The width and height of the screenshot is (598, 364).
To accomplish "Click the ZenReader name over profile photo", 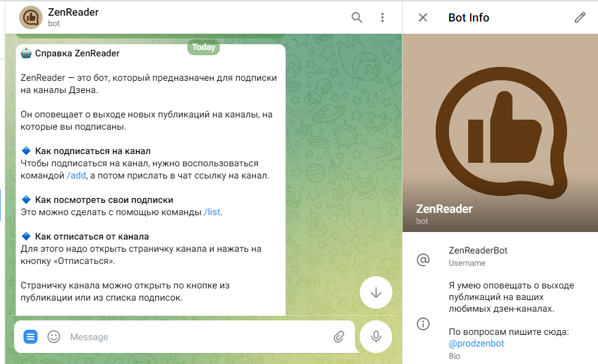I will 444,209.
